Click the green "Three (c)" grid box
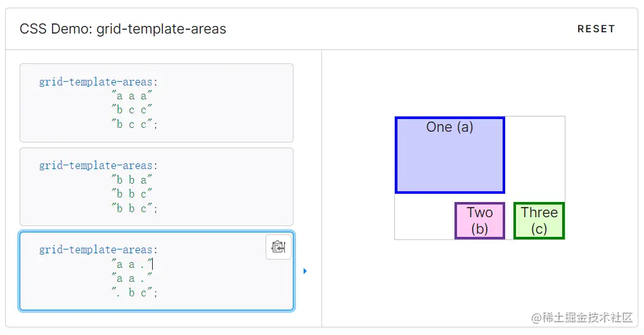 tap(539, 220)
